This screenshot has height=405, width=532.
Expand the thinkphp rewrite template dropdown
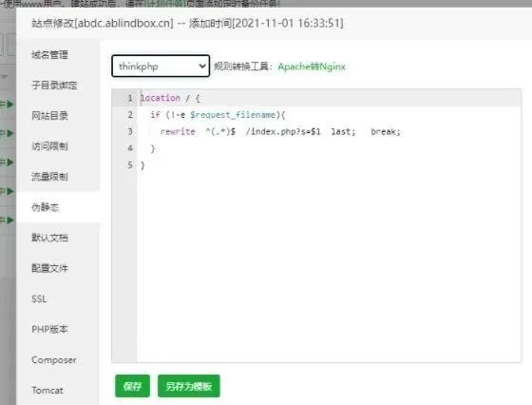tap(161, 66)
